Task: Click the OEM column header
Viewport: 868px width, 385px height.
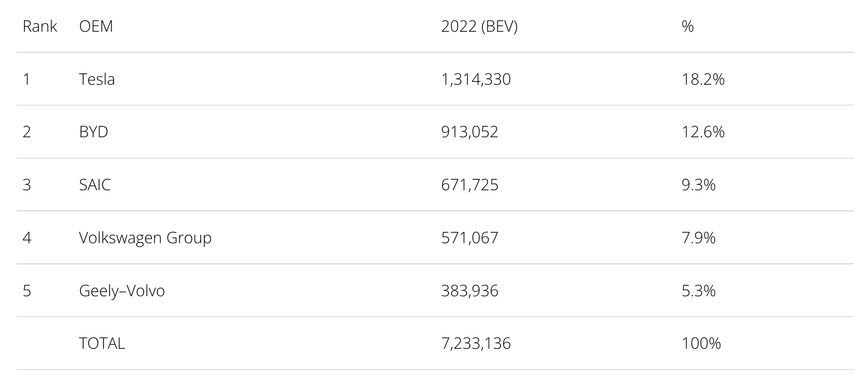Action: coord(96,26)
